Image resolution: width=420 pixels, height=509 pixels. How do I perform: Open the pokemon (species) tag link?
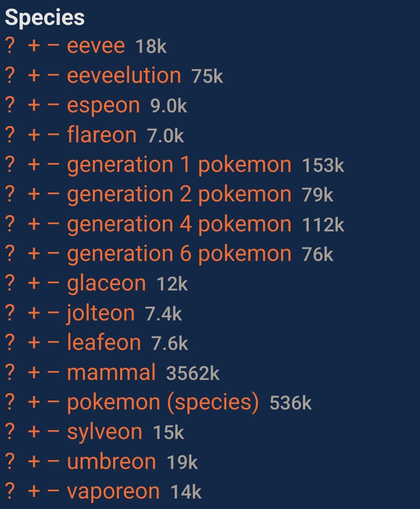coord(163,402)
